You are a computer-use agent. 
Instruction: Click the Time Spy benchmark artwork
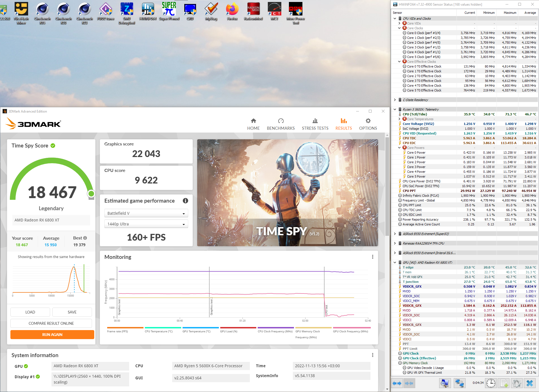click(x=288, y=193)
